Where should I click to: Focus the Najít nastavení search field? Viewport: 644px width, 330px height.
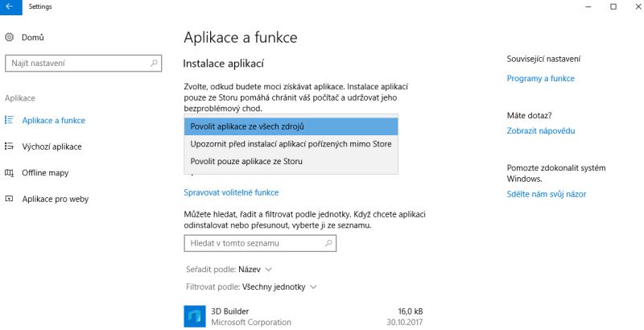(x=76, y=63)
